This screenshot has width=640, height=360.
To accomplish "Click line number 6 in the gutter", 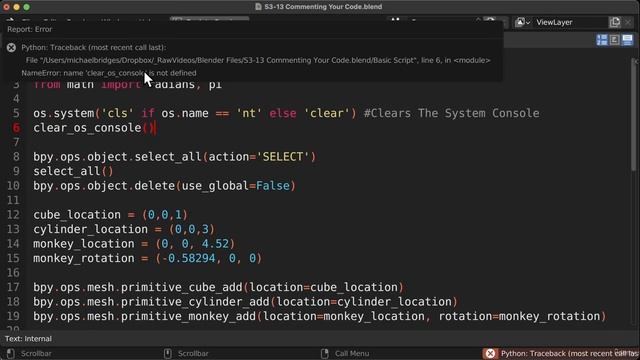I will pyautogui.click(x=16, y=128).
